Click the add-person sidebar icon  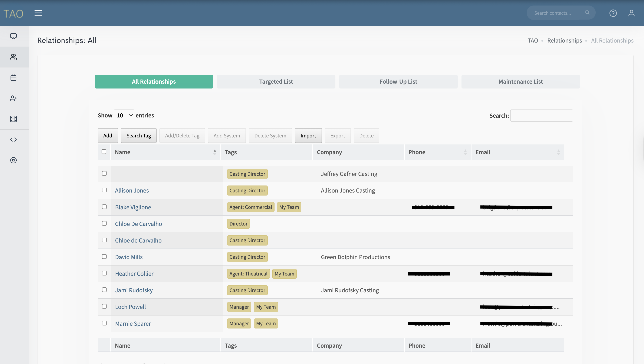[x=13, y=98]
